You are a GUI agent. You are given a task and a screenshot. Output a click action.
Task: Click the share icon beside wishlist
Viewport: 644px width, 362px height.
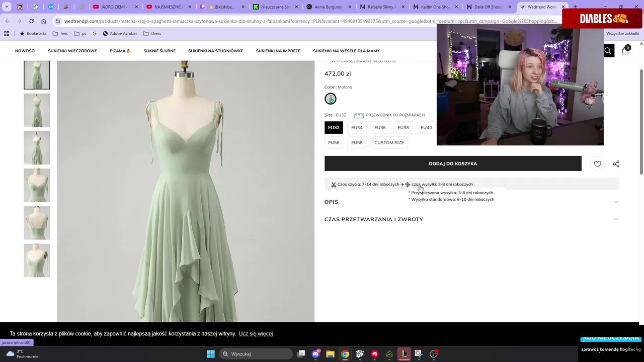(616, 164)
